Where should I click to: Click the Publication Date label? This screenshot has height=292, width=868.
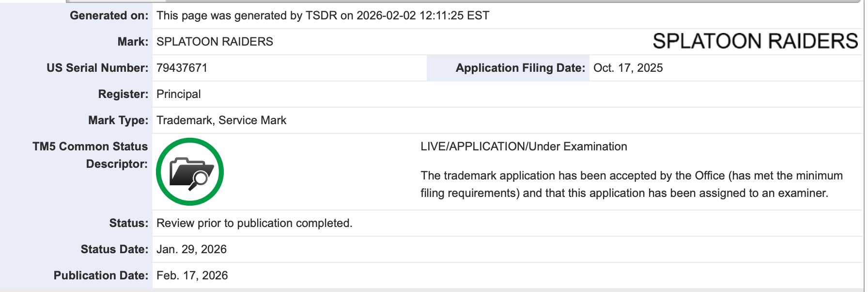point(101,276)
